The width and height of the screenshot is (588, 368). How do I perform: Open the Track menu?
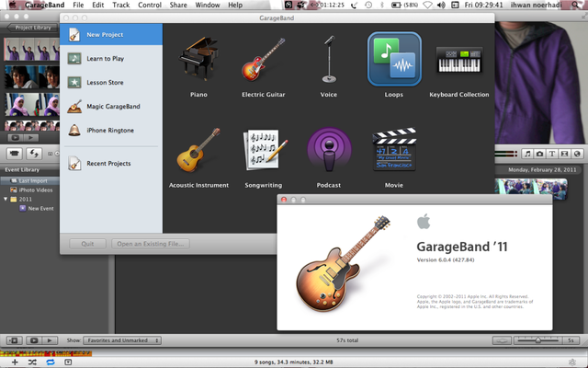120,5
